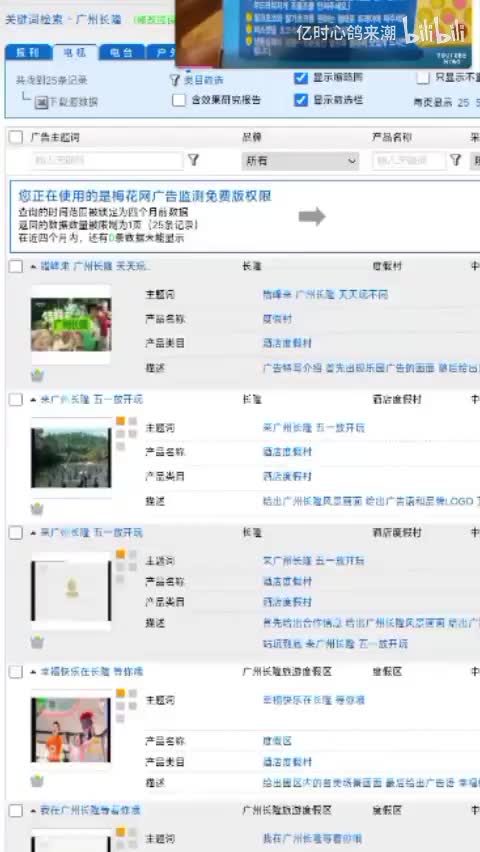The image size is (480, 852).
Task: Click description starting 给出园区内的首秀场景画面
Action: click(x=371, y=783)
